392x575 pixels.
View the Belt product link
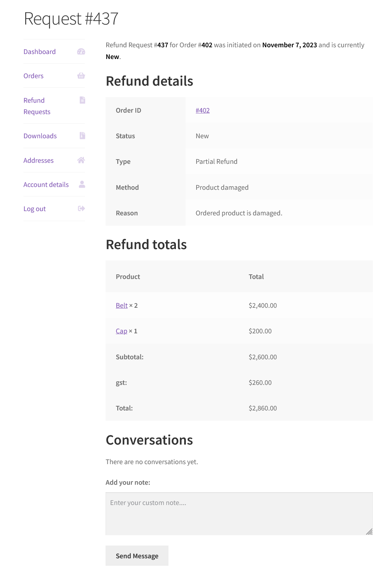point(121,305)
